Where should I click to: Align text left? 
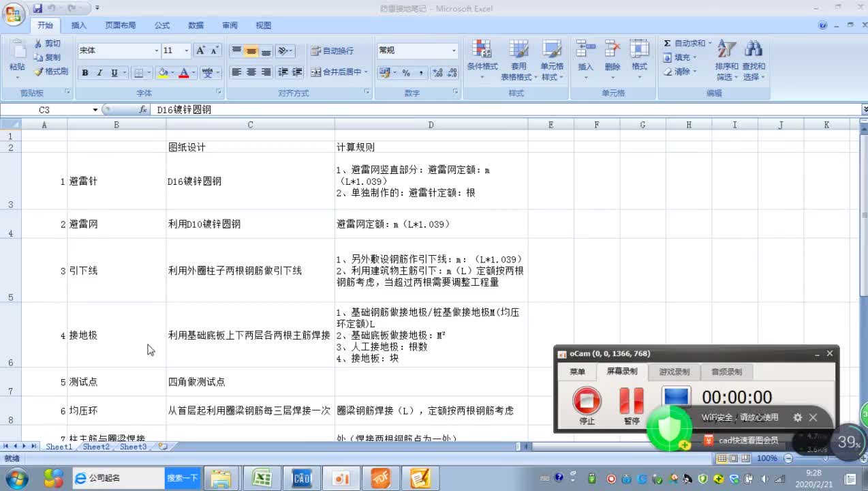coord(236,72)
